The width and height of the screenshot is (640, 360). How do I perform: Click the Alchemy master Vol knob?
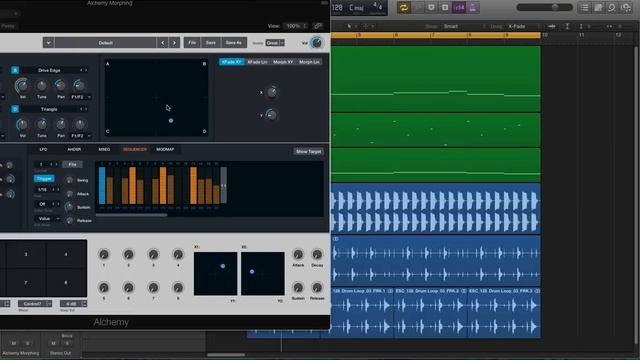316,42
